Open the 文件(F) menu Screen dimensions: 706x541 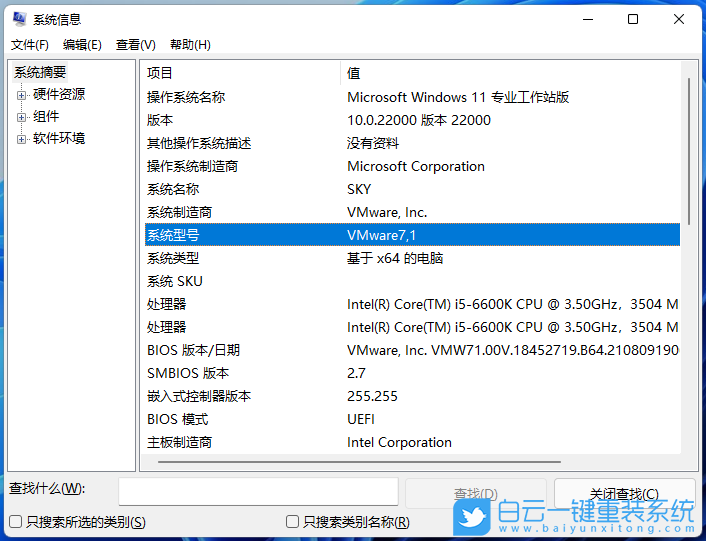[30, 45]
